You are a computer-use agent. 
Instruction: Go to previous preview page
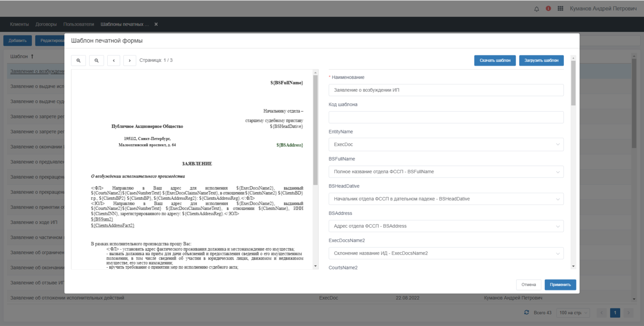tap(114, 60)
